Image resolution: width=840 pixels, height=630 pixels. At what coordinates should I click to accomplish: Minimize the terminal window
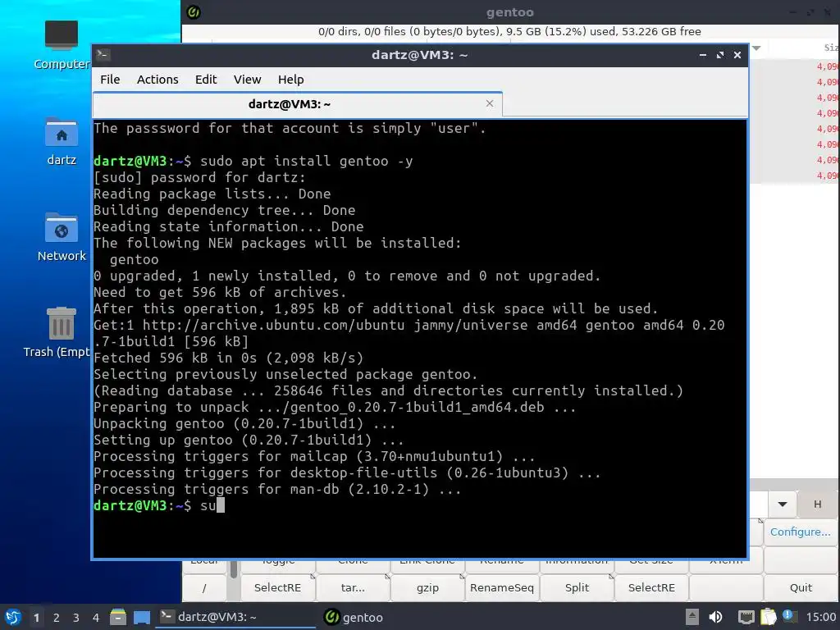coord(703,55)
